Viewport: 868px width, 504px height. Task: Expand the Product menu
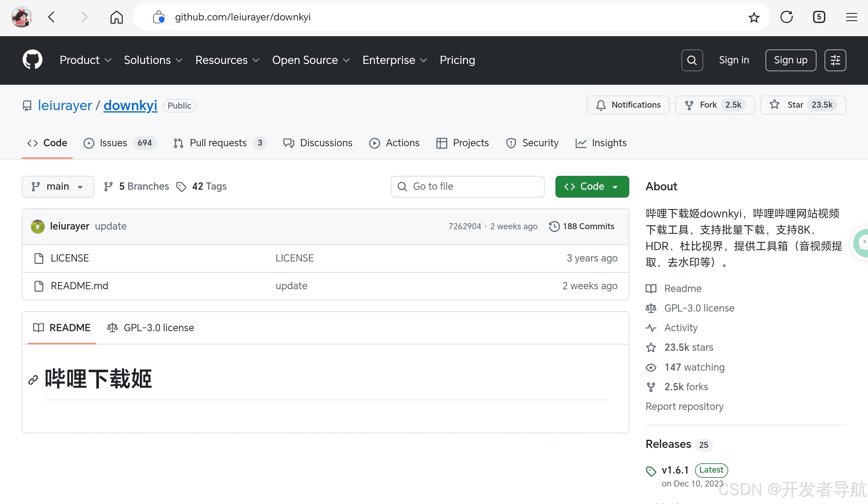point(85,60)
